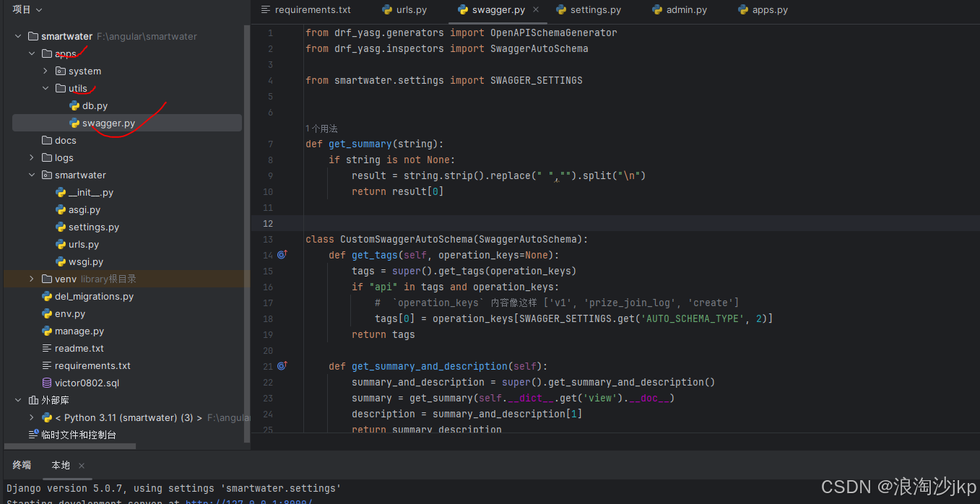The image size is (980, 504).
Task: Click the victor0802.sql database file icon
Action: click(x=47, y=383)
